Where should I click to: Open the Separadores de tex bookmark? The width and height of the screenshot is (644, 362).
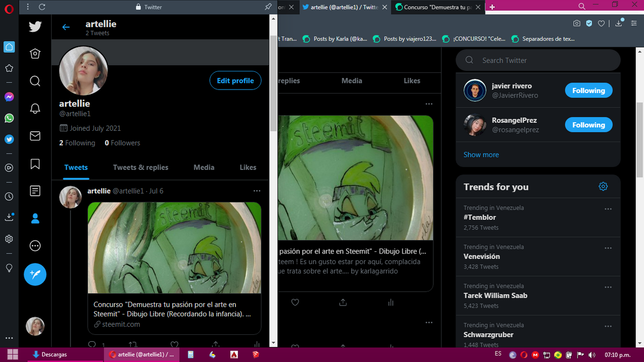pyautogui.click(x=543, y=39)
